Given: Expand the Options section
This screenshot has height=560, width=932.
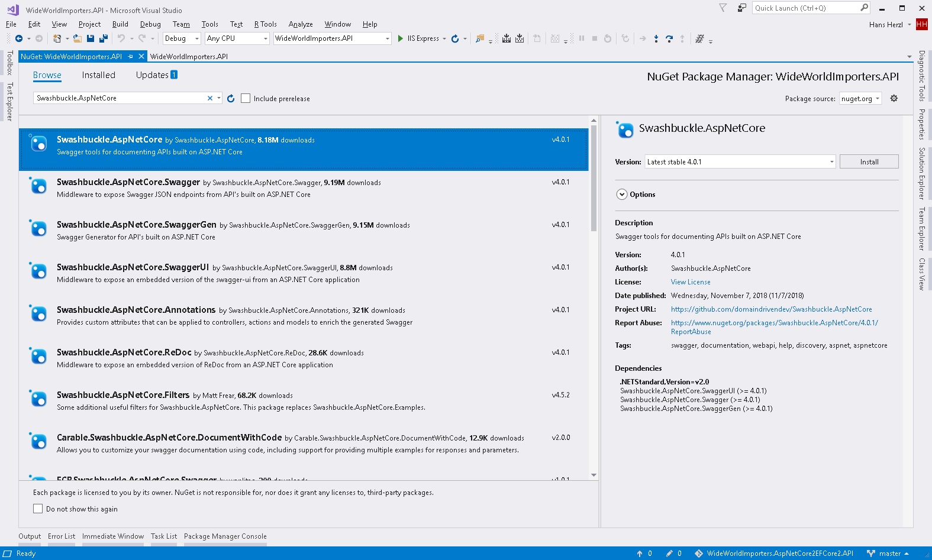Looking at the screenshot, I should tap(622, 195).
